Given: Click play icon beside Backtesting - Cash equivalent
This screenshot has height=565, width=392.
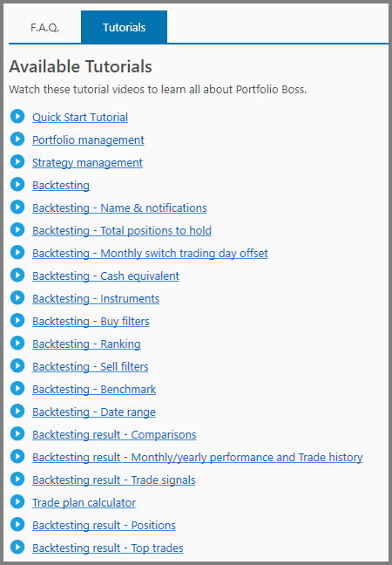Looking at the screenshot, I should click(17, 275).
